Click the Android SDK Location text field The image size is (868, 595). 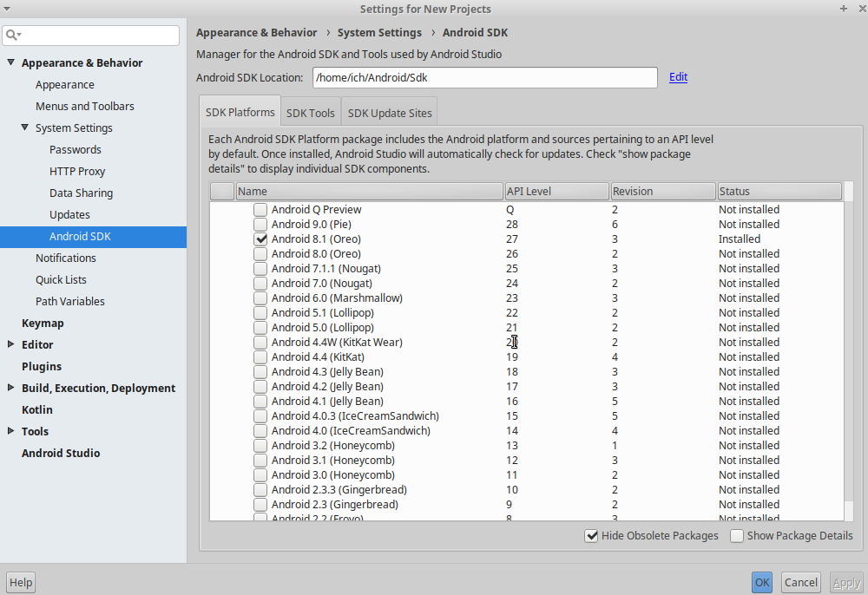485,77
